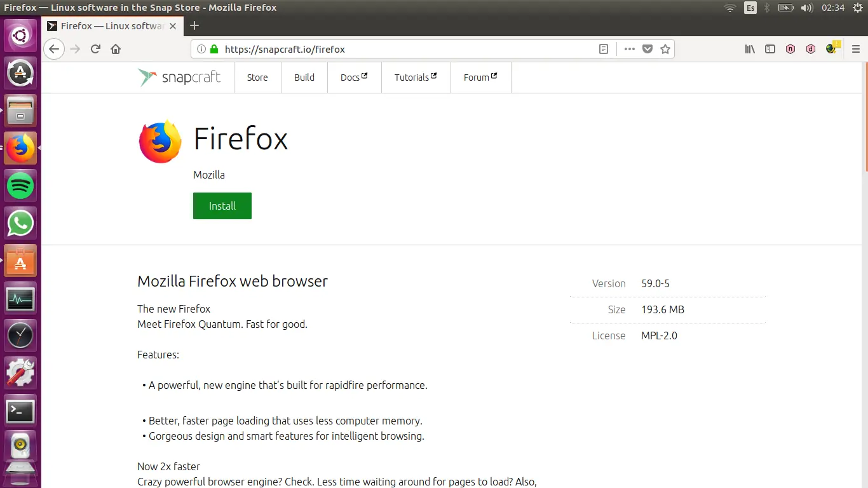The width and height of the screenshot is (868, 488).
Task: Click the version value 59.0-5
Action: click(655, 284)
